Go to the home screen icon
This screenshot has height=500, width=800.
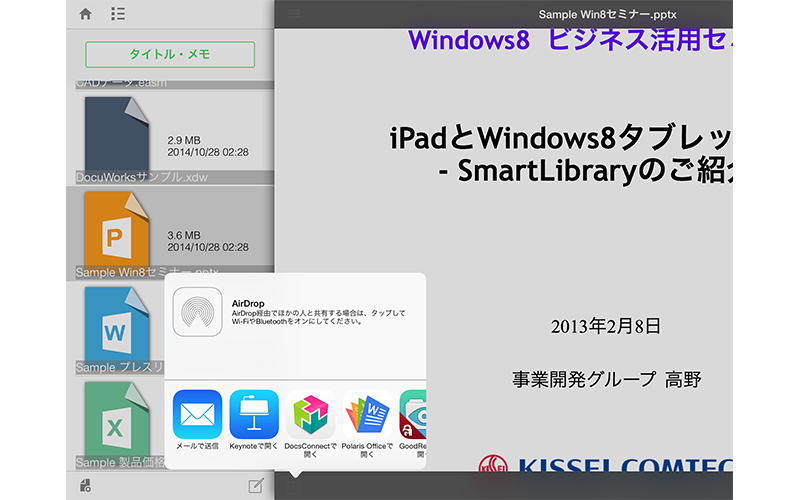tap(86, 14)
